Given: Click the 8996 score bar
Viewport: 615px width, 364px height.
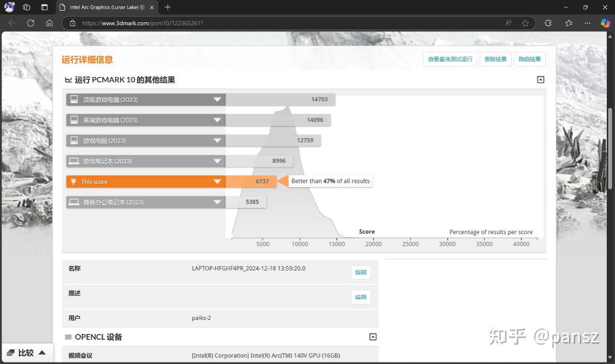Looking at the screenshot, I should [259, 161].
